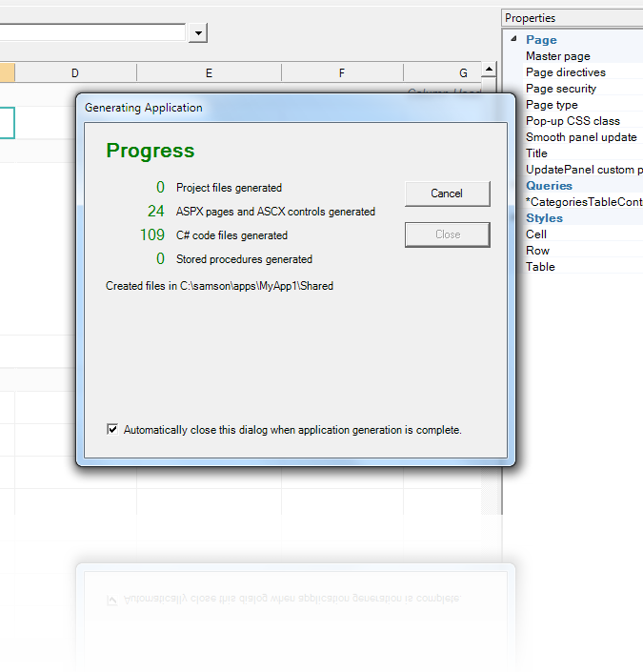Select the Smooth panel update property

coord(581,137)
